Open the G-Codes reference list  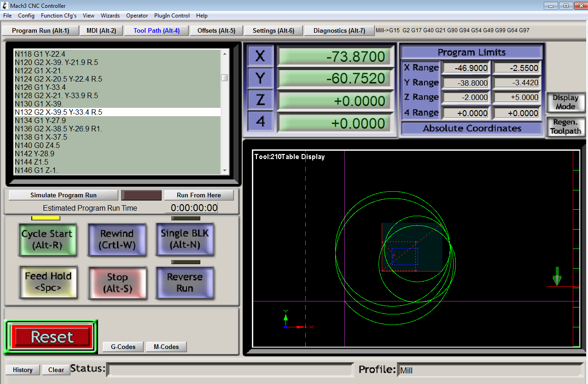(x=123, y=347)
